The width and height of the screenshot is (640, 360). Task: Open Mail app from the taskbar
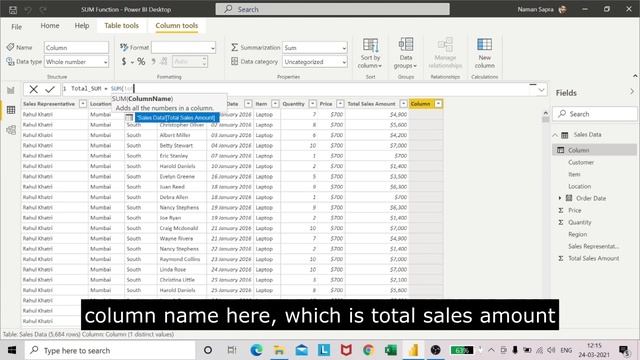(x=301, y=350)
